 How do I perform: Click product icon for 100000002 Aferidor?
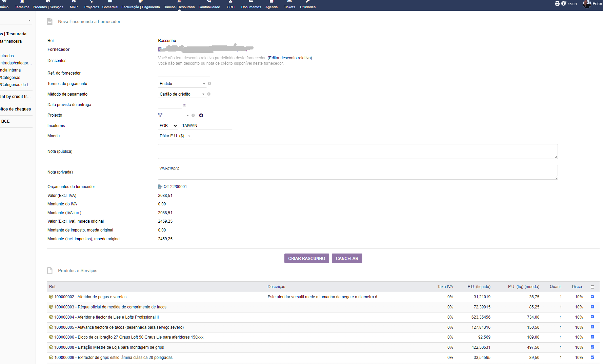pyautogui.click(x=51, y=297)
